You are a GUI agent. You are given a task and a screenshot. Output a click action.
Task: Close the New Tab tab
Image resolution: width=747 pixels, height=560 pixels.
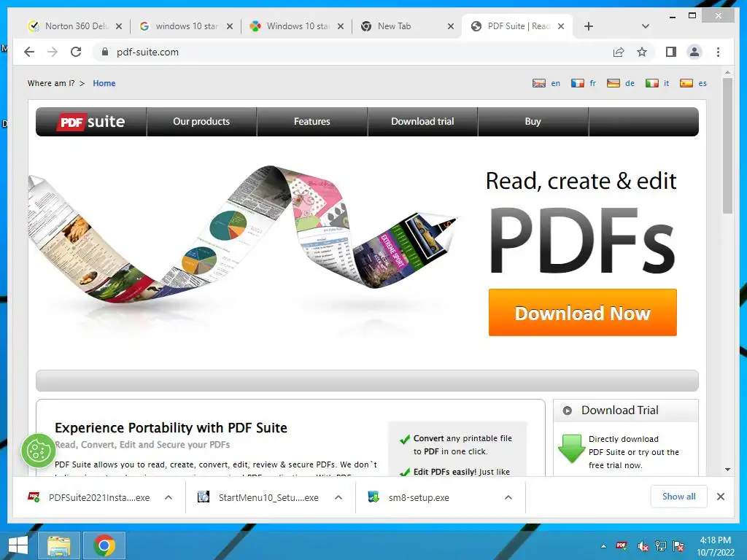point(451,26)
